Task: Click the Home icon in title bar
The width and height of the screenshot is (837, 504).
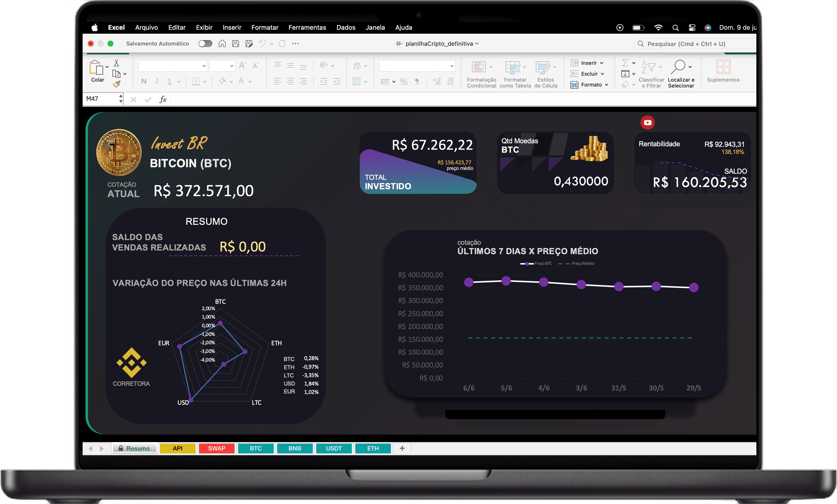Action: click(222, 43)
